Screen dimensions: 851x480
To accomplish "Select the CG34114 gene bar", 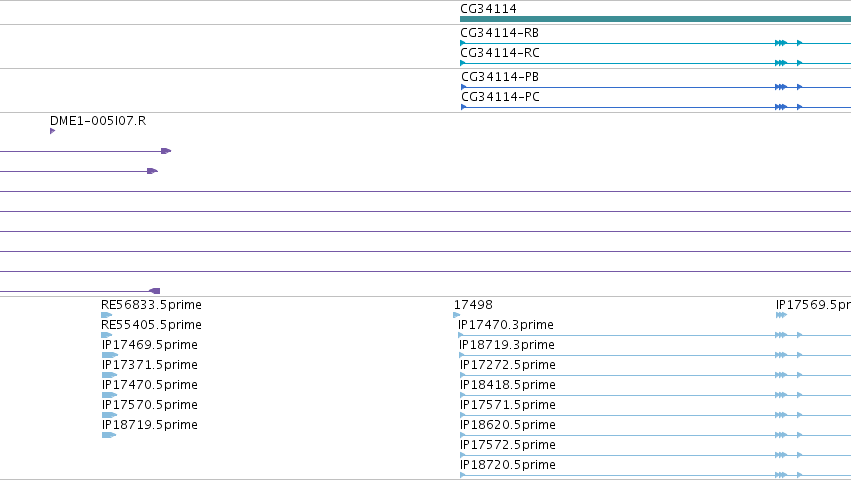I will tap(655, 19).
